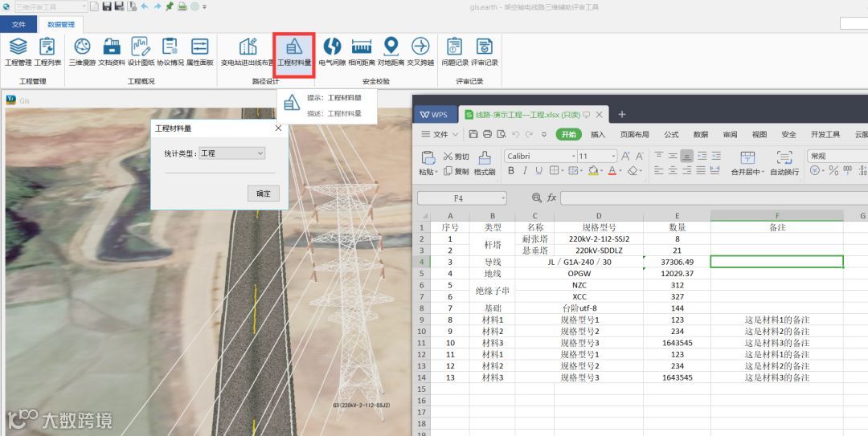Switch to the 公式 tab in WPS
The height and width of the screenshot is (436, 868).
tap(671, 134)
